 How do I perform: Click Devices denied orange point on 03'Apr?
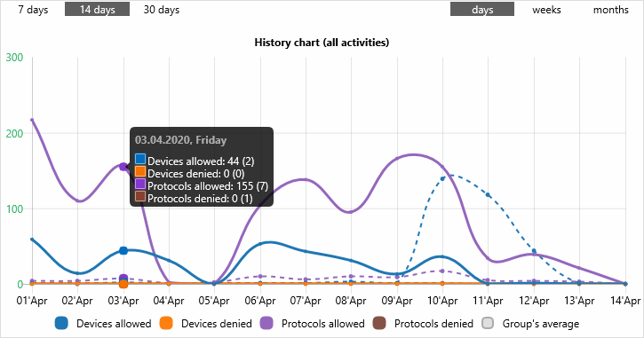(123, 284)
